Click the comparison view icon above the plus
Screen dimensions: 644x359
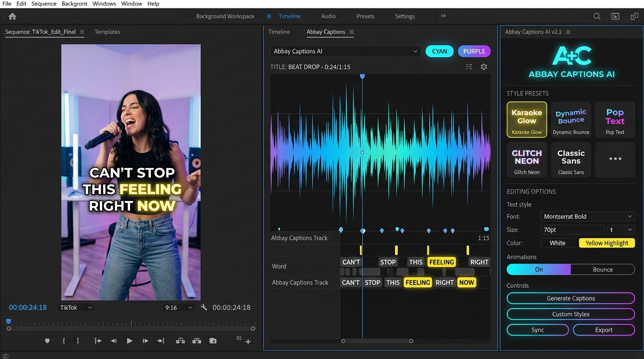click(239, 337)
